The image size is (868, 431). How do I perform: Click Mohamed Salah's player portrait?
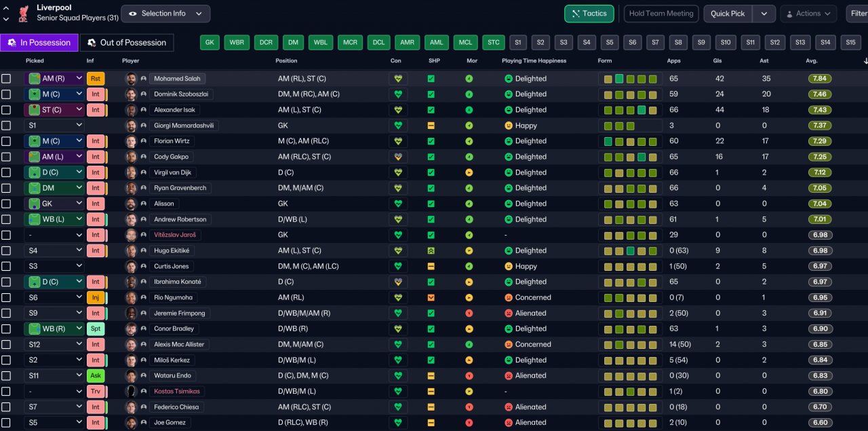(x=131, y=79)
